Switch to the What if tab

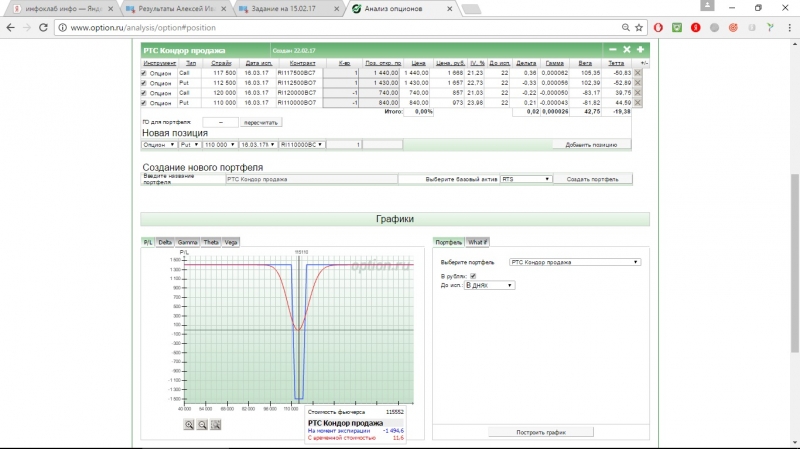[478, 242]
